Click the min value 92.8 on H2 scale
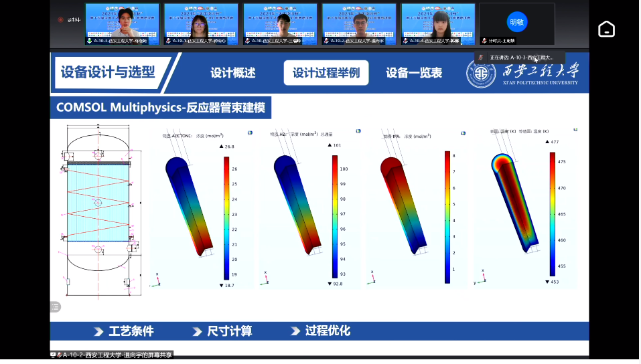 [x=338, y=284]
